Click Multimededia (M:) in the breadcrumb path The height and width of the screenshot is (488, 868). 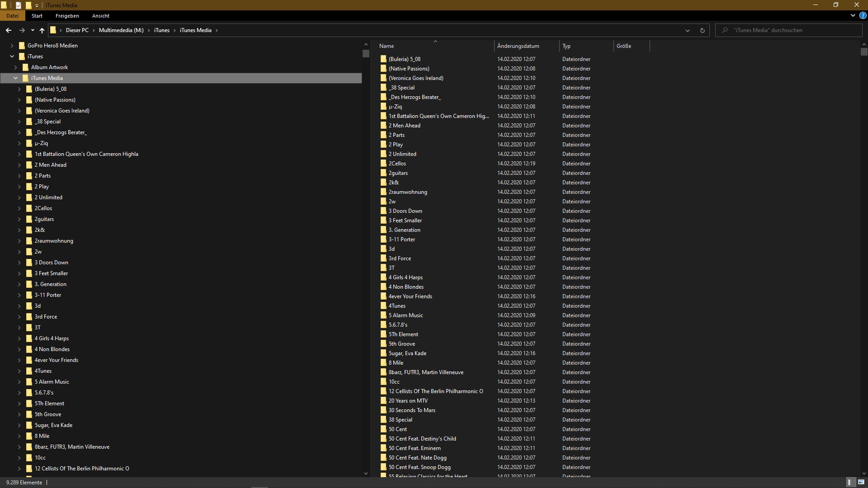[121, 30]
